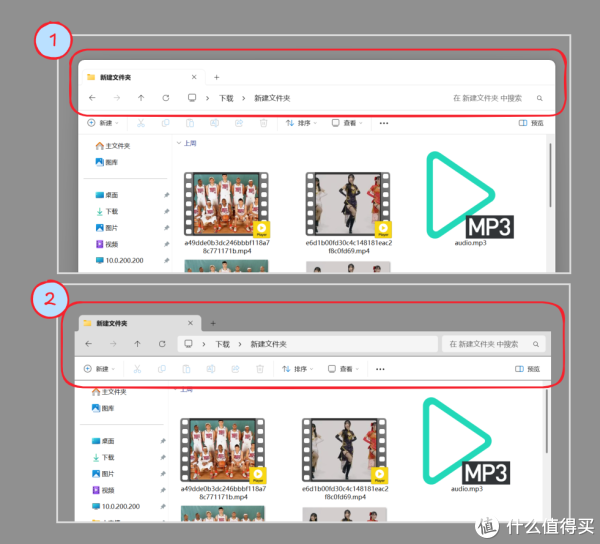Click the Back arrow in window 1
Image resolution: width=600 pixels, height=544 pixels.
92,98
